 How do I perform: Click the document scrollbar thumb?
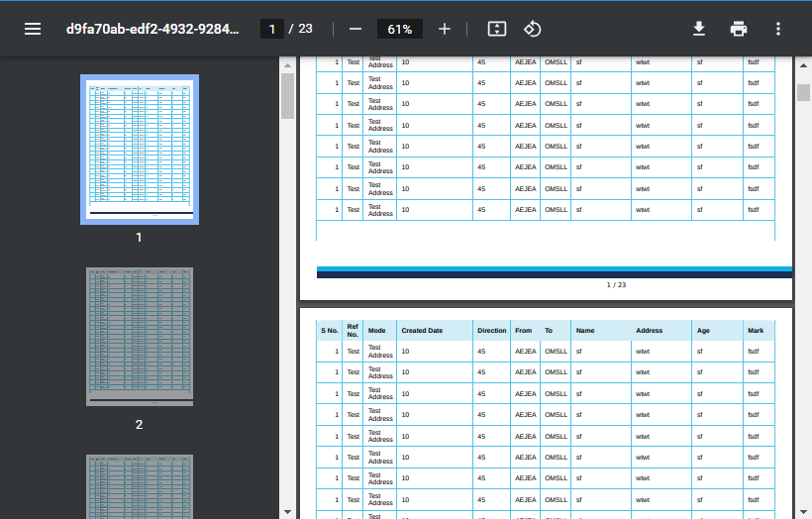click(x=803, y=93)
